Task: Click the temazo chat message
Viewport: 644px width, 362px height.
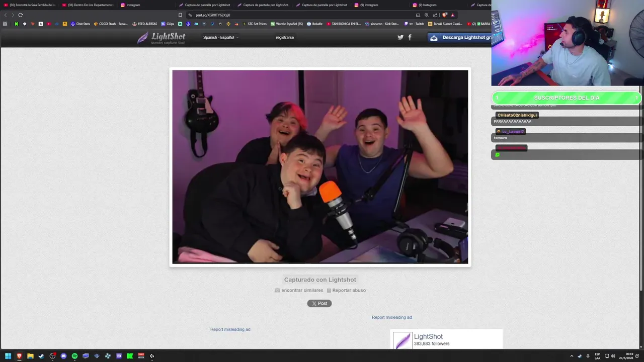Action: [500, 138]
